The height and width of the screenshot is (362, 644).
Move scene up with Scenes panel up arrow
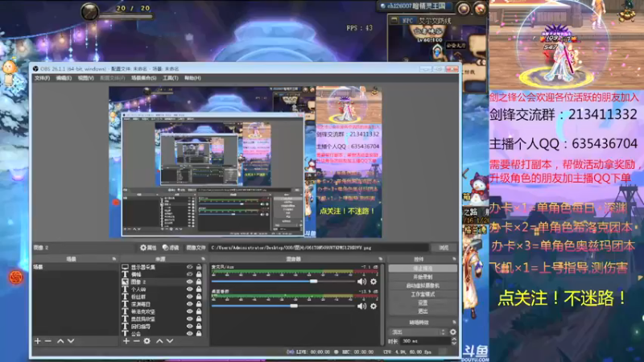(60, 341)
